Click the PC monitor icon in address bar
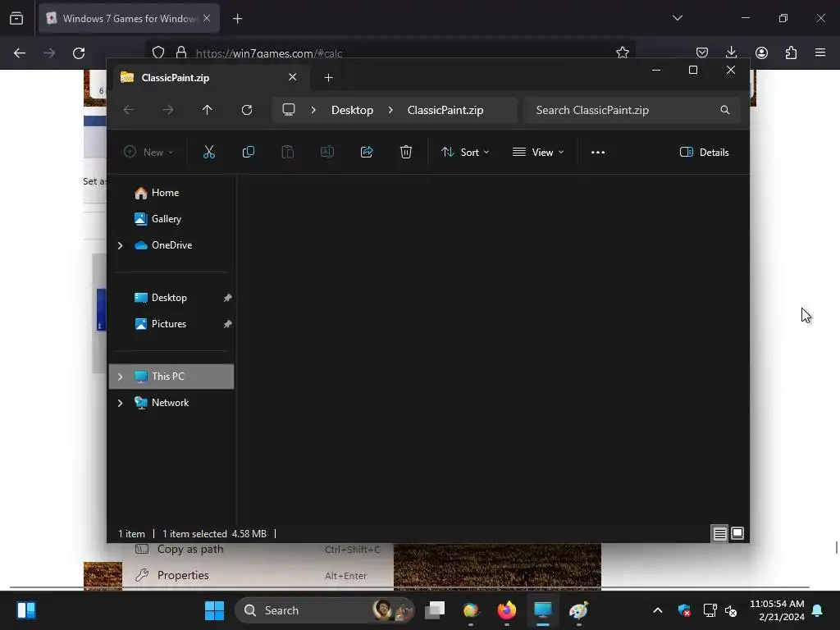This screenshot has height=630, width=840. [289, 110]
